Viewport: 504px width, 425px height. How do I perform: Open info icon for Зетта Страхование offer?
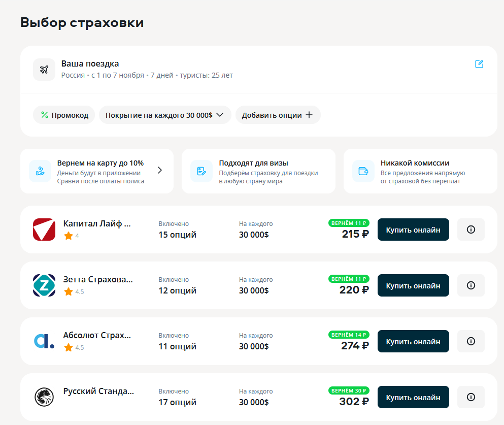coord(471,285)
